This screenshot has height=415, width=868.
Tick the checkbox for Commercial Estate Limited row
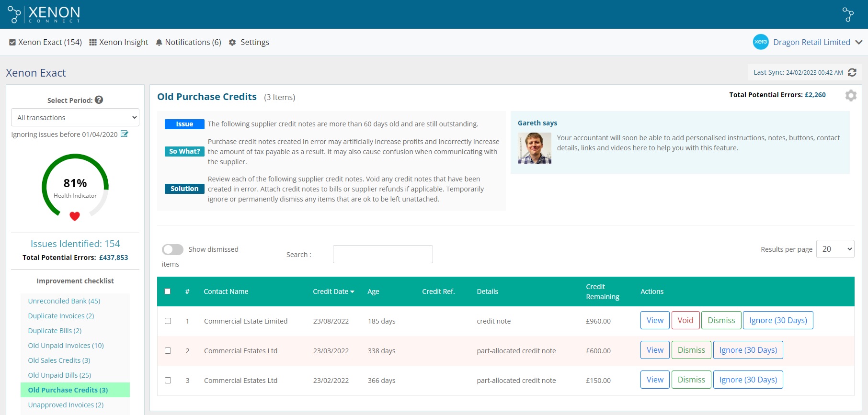[168, 321]
